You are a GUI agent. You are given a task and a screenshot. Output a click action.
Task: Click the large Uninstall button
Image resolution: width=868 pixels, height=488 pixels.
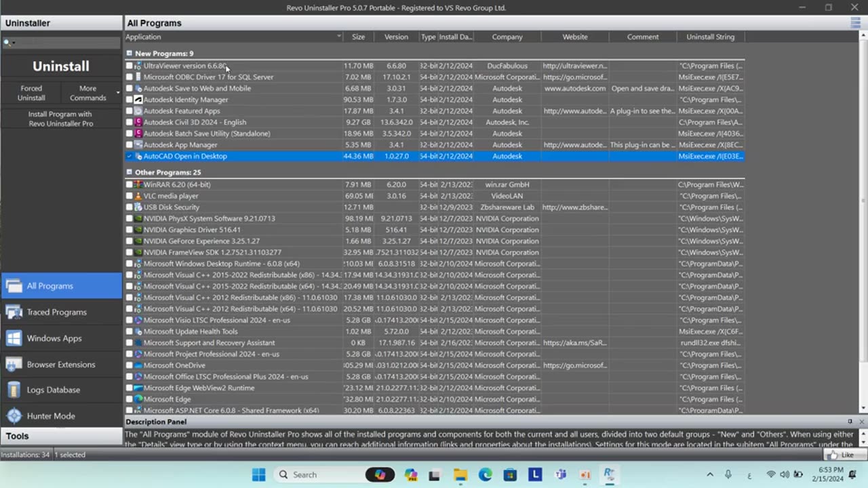coord(61,66)
